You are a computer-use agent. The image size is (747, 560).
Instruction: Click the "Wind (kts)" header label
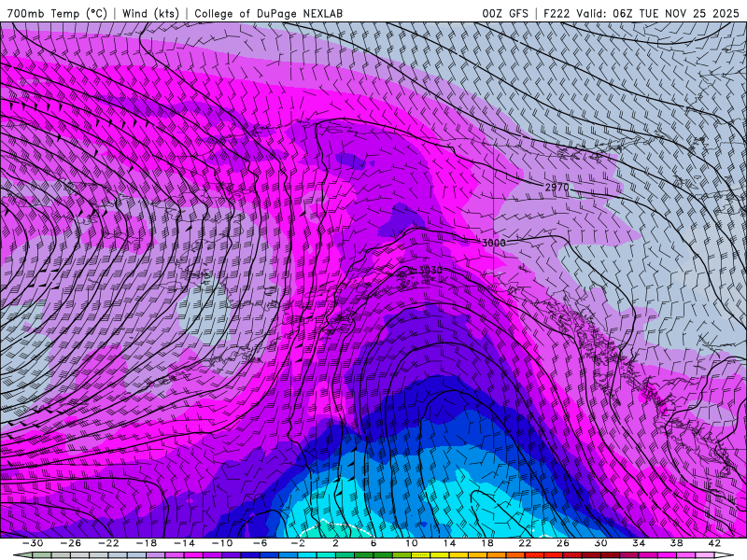(x=150, y=13)
